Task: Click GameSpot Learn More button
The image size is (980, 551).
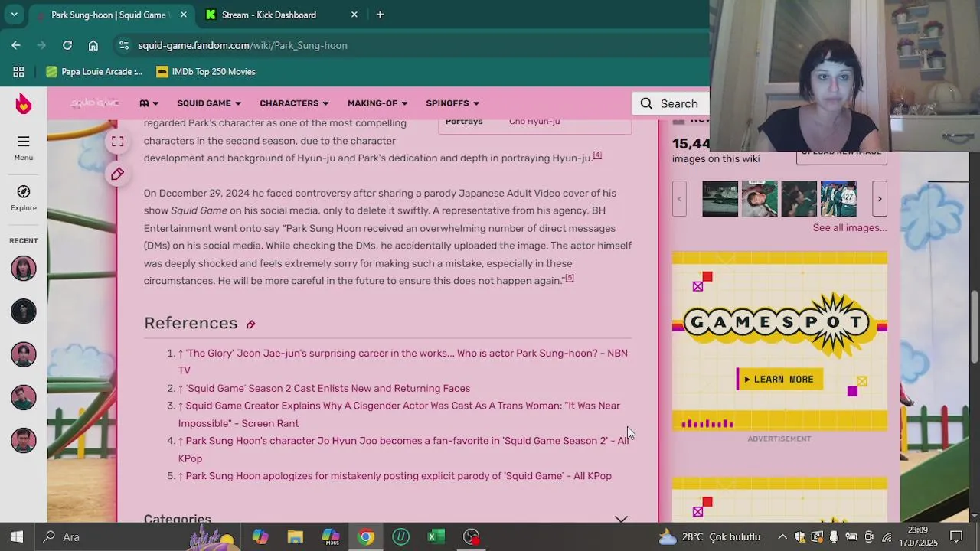Action: click(779, 380)
